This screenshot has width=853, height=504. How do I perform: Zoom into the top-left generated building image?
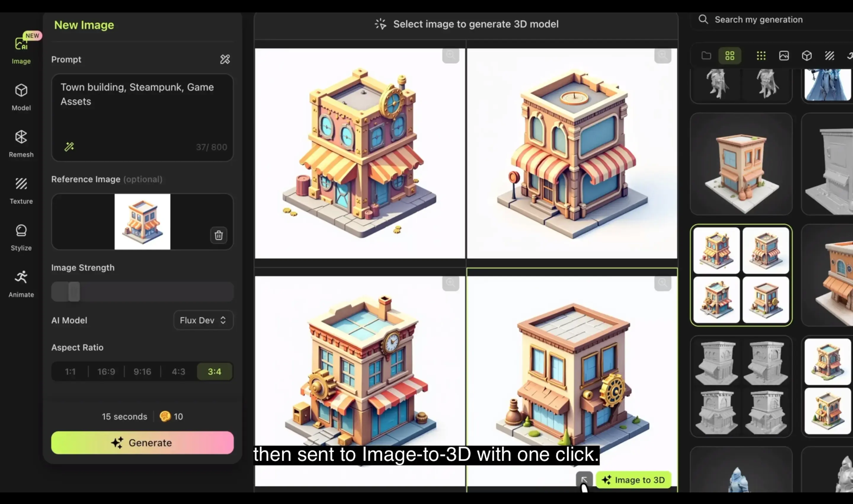tap(451, 55)
